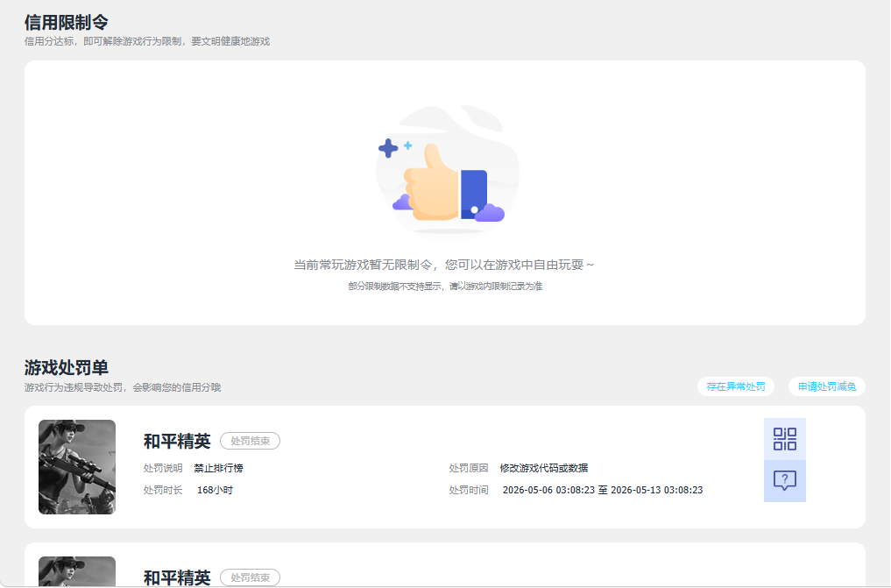Select the 游戏处罚单 heading
This screenshot has height=588, width=891.
pyautogui.click(x=67, y=367)
